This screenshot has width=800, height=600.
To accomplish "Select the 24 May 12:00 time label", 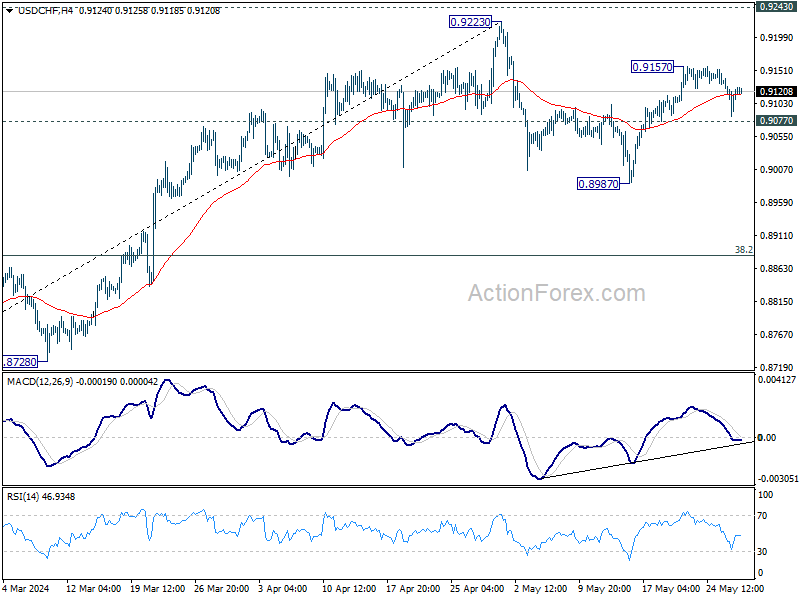I will pos(735,589).
